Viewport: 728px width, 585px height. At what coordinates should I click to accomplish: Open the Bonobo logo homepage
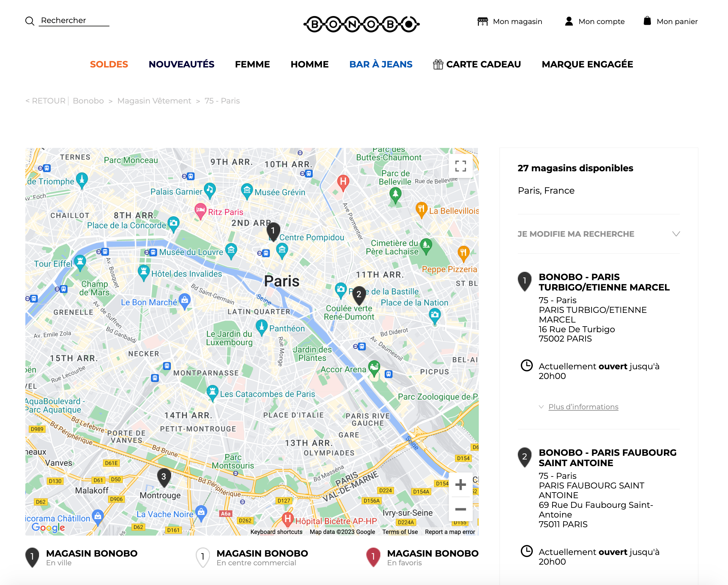coord(361,24)
